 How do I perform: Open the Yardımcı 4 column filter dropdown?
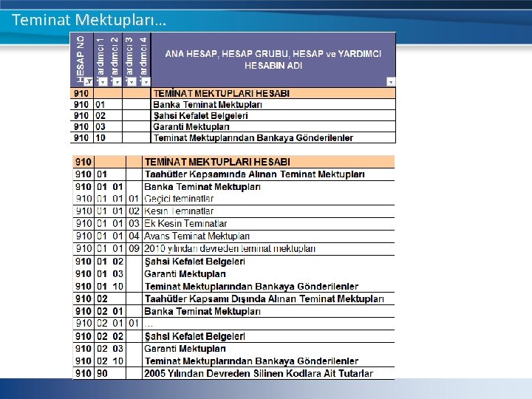click(146, 81)
